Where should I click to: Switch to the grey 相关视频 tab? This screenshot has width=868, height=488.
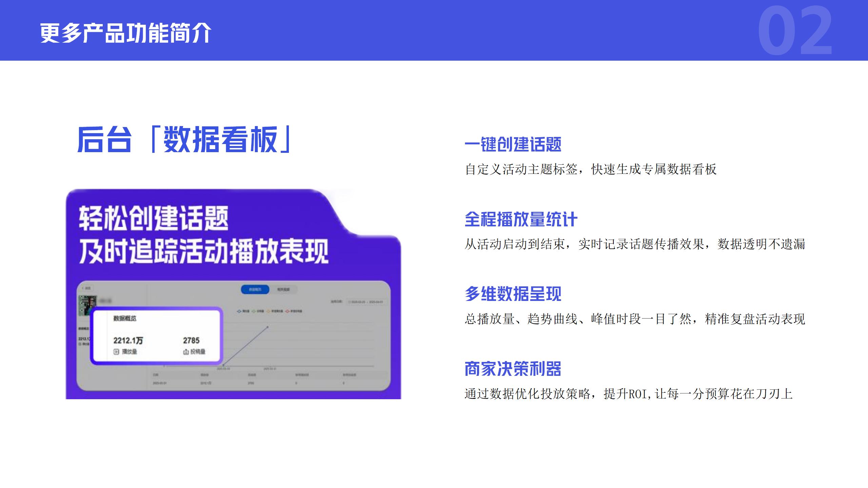283,289
